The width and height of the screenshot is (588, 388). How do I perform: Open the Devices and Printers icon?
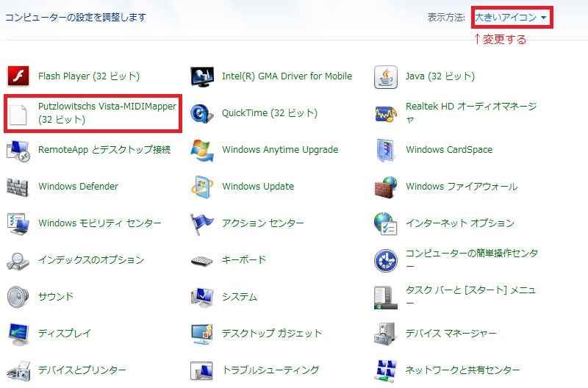click(18, 371)
